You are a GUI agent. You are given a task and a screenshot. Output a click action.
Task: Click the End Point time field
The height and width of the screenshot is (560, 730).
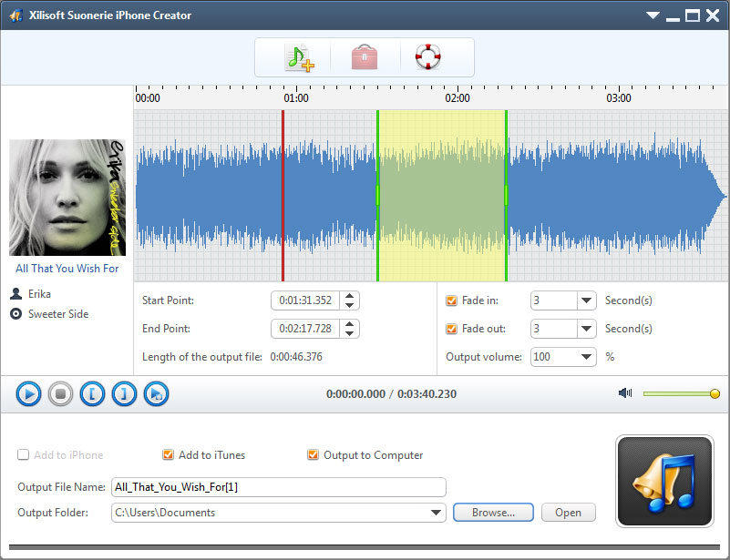tap(305, 329)
